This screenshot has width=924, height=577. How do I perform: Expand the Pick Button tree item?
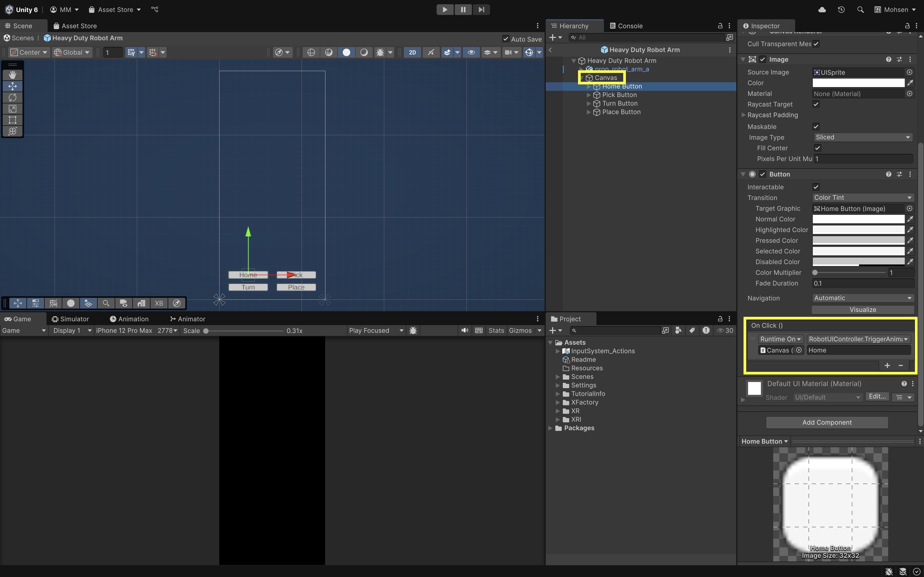pos(589,95)
